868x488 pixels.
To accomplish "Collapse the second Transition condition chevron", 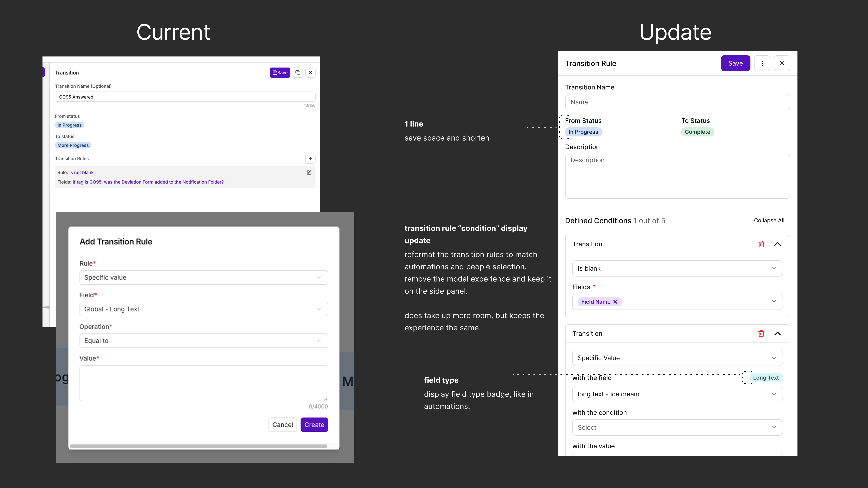I will click(778, 334).
